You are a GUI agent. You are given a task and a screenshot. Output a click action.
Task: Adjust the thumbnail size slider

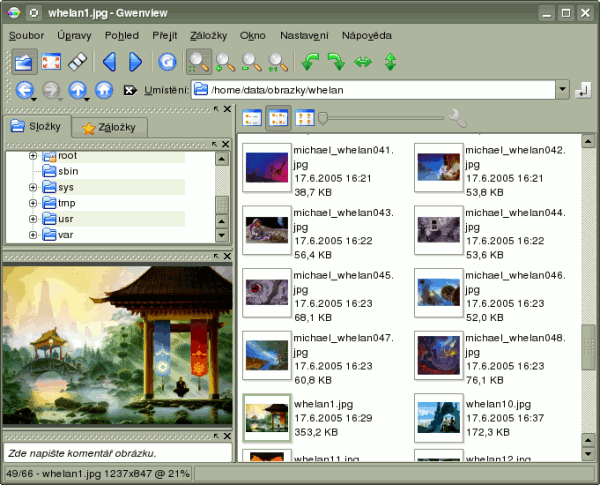click(x=323, y=118)
